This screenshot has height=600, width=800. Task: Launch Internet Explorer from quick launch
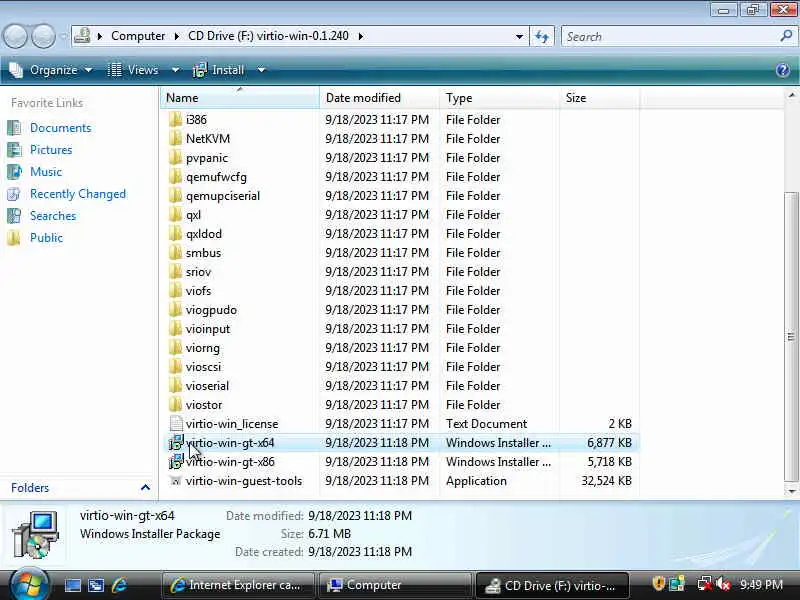[x=119, y=585]
